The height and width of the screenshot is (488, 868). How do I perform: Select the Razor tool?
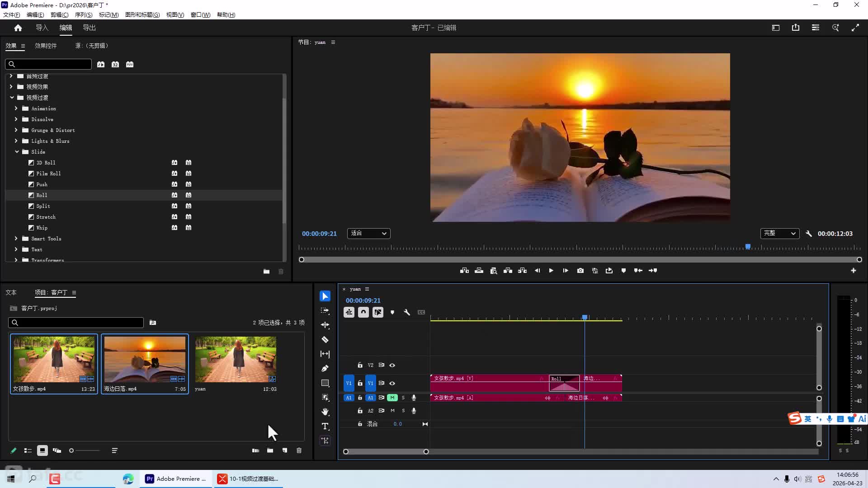325,340
